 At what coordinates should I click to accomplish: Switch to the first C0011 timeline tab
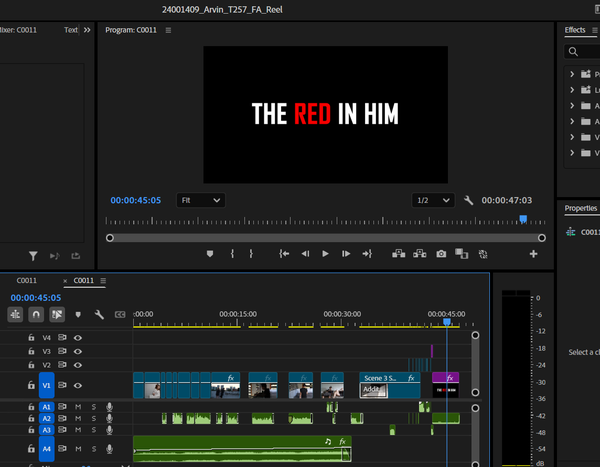pyautogui.click(x=26, y=281)
